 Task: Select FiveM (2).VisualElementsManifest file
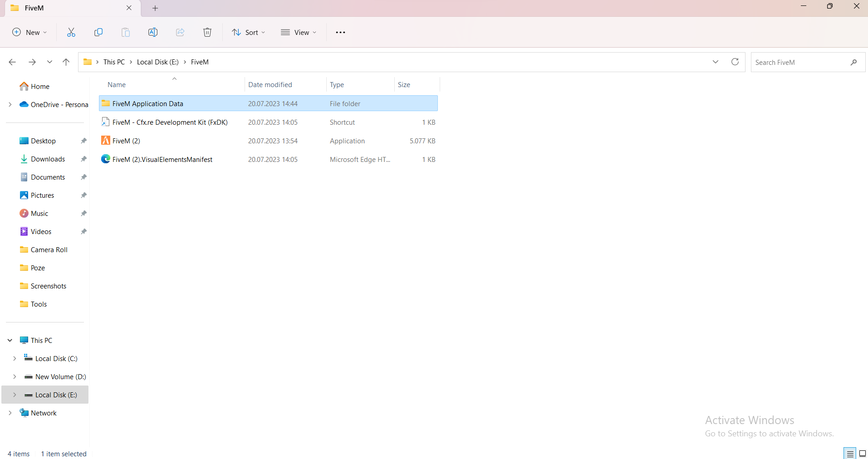pos(162,159)
